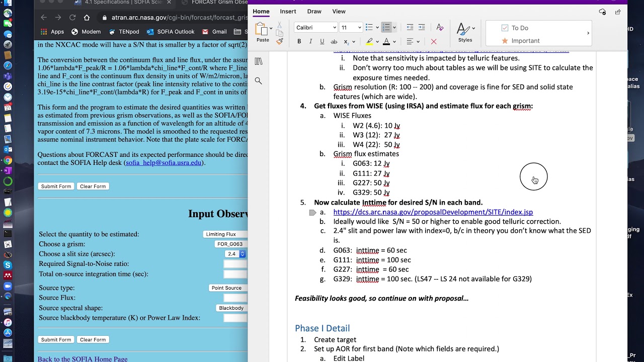This screenshot has width=644, height=362.
Task: Open highlight color dropdown arrow
Action: tap(377, 41)
